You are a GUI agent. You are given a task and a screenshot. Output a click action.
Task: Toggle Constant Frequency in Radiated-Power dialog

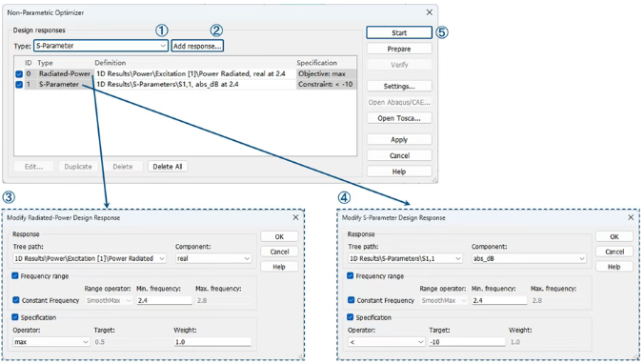pyautogui.click(x=16, y=300)
